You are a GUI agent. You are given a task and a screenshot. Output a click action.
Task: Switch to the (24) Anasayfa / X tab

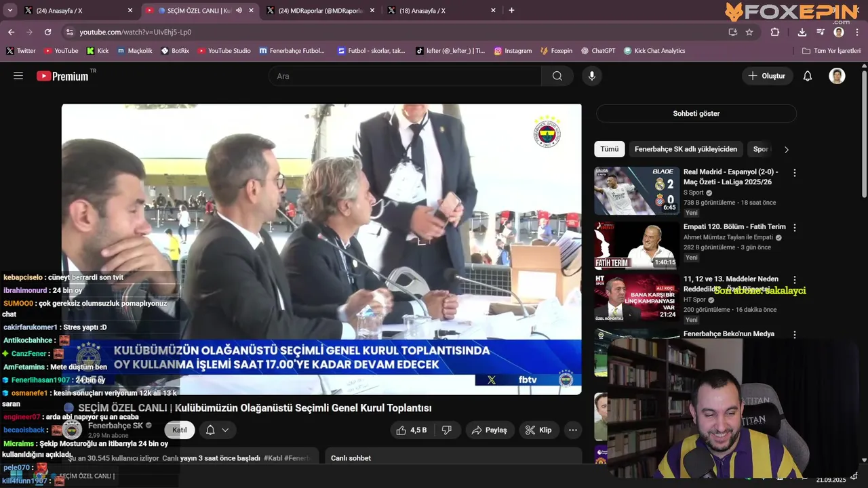tap(78, 10)
